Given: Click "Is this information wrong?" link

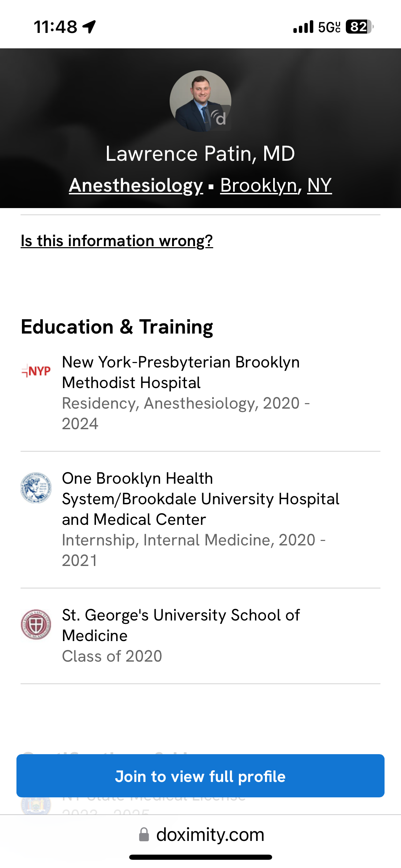Looking at the screenshot, I should click(x=117, y=241).
